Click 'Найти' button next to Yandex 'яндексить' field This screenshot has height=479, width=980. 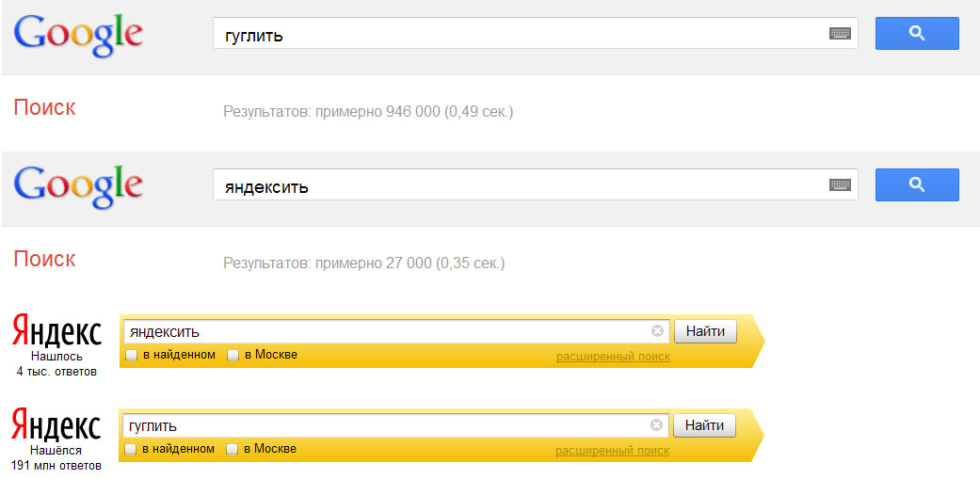705,331
